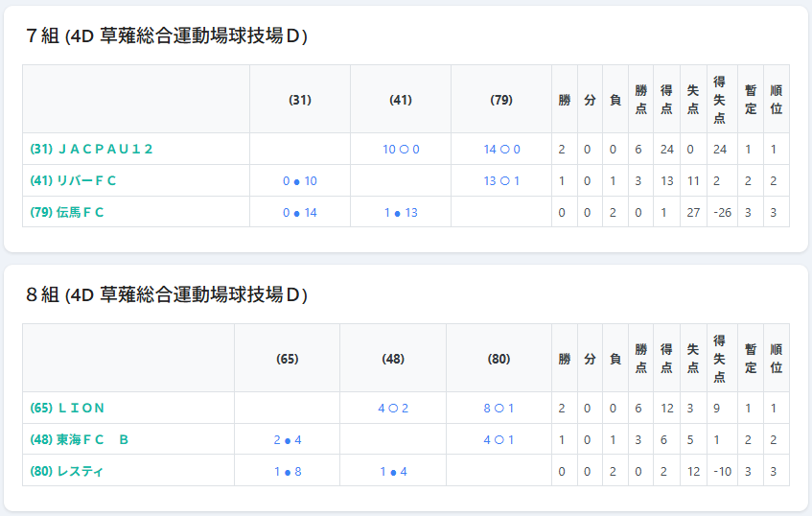Click the 14 ○ 0 match result
This screenshot has width=812, height=516.
(x=501, y=149)
